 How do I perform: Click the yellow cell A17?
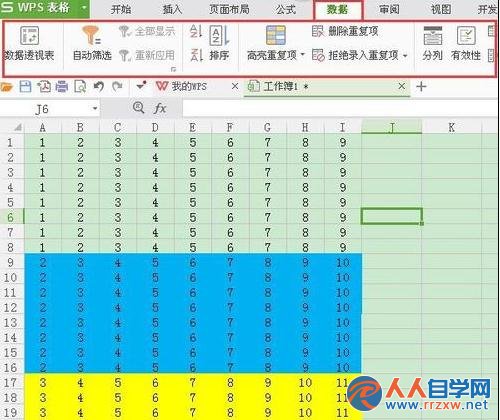[43, 382]
